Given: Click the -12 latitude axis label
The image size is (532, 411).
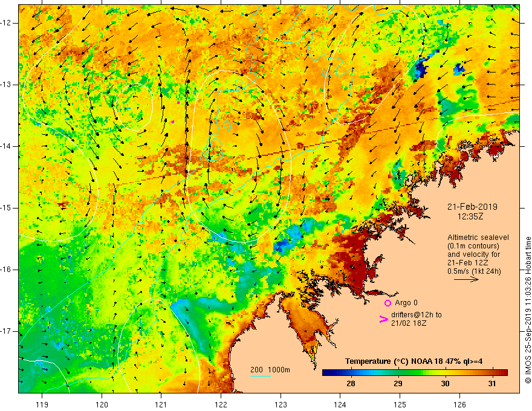Looking at the screenshot, I should point(6,23).
